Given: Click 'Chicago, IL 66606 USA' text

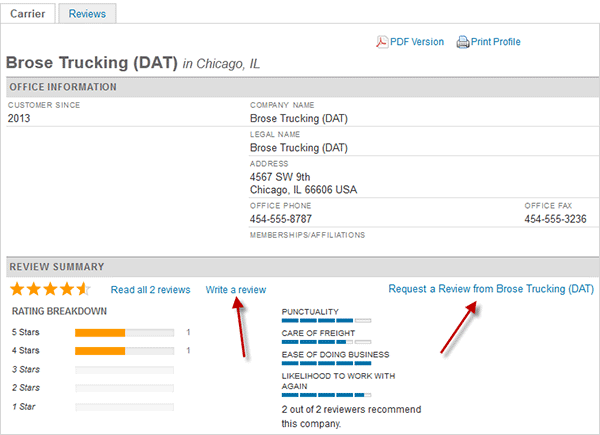Looking at the screenshot, I should click(303, 190).
